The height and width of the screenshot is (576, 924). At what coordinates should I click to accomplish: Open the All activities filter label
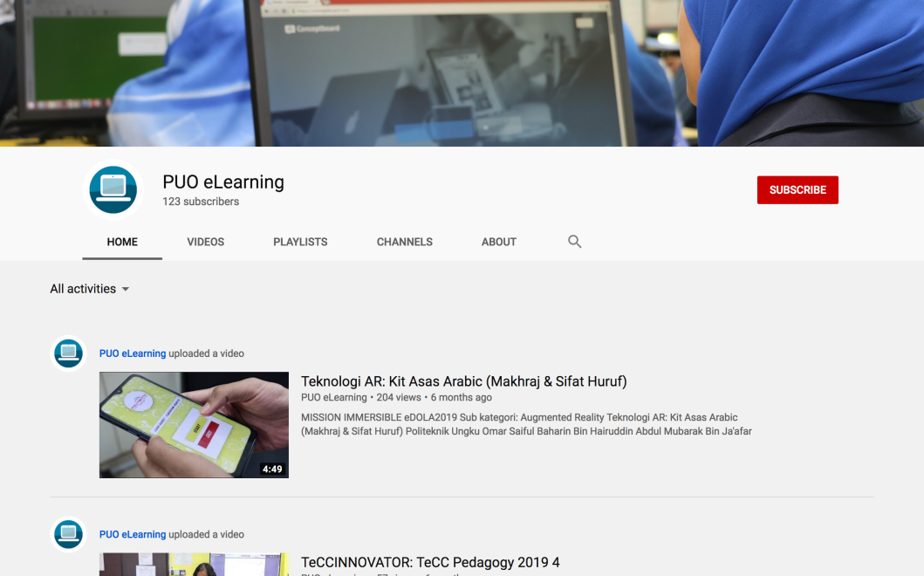(83, 289)
